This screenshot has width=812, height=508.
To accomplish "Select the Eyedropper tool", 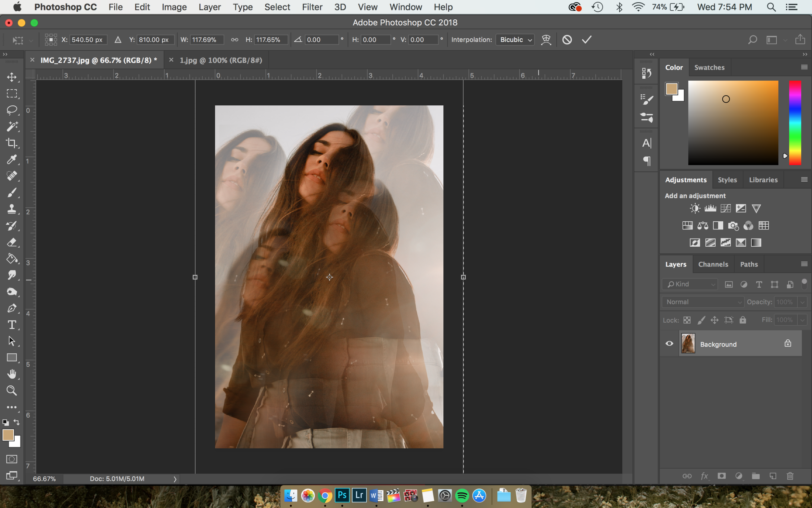I will click(12, 159).
